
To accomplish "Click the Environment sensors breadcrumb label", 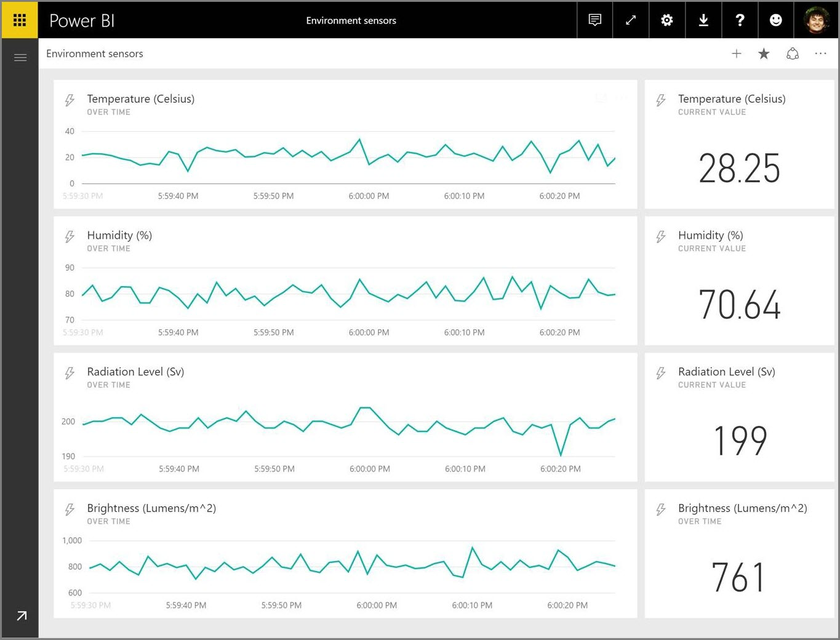I will 95,54.
